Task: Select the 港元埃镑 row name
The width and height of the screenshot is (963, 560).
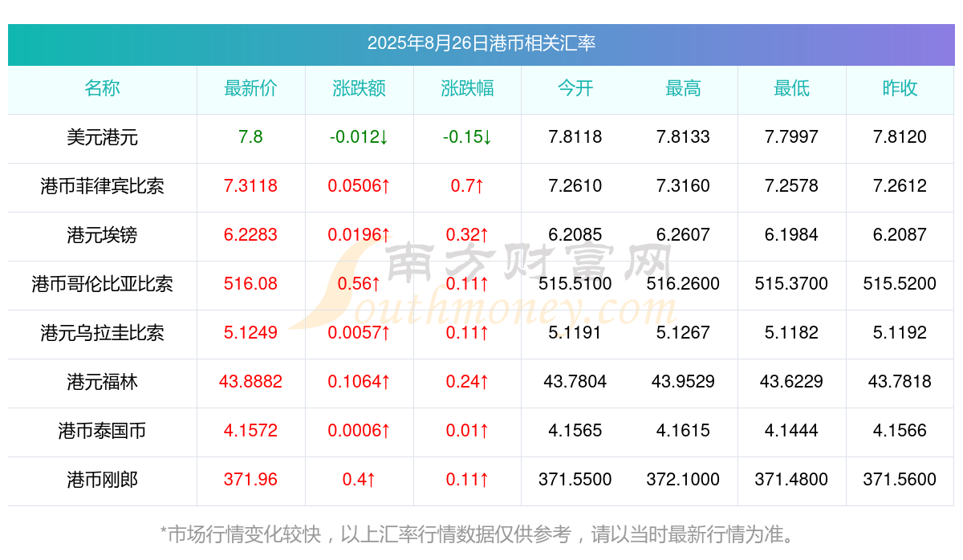Action: point(103,235)
